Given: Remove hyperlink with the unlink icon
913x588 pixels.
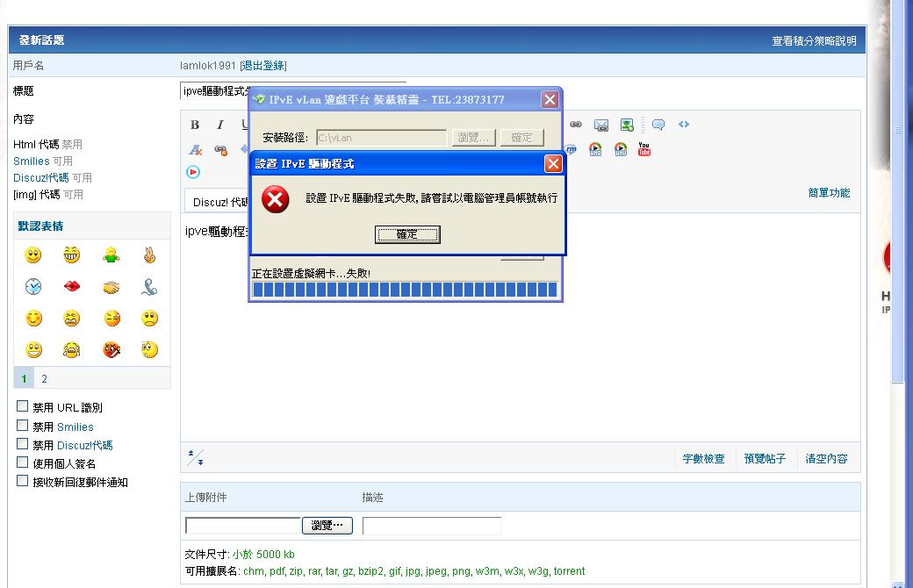Looking at the screenshot, I should (x=220, y=150).
